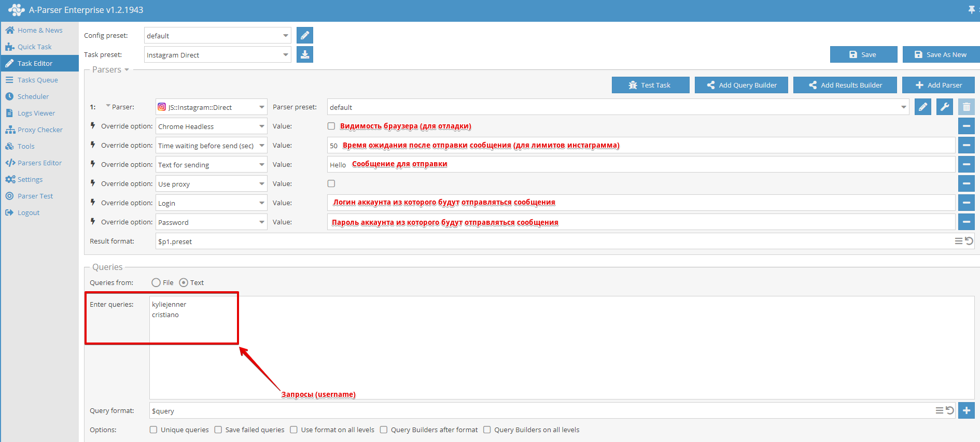Enable the Unique queries option

click(153, 430)
